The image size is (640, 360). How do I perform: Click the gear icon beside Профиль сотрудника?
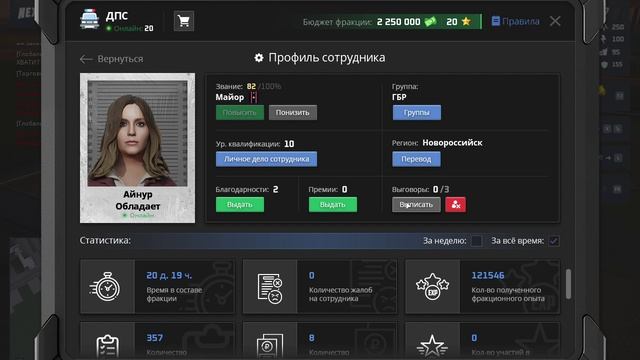259,58
